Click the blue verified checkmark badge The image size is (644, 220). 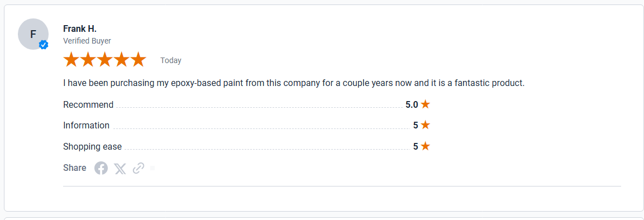point(44,45)
